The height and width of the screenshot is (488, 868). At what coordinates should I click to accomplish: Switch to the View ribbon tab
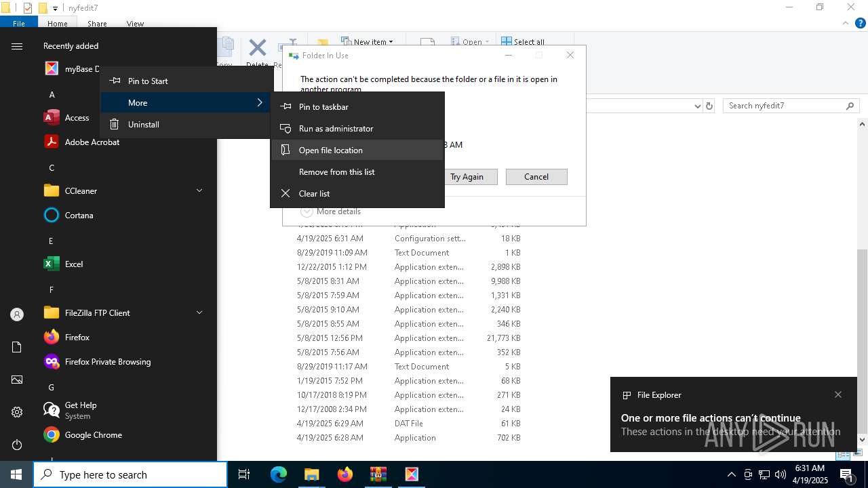click(135, 23)
